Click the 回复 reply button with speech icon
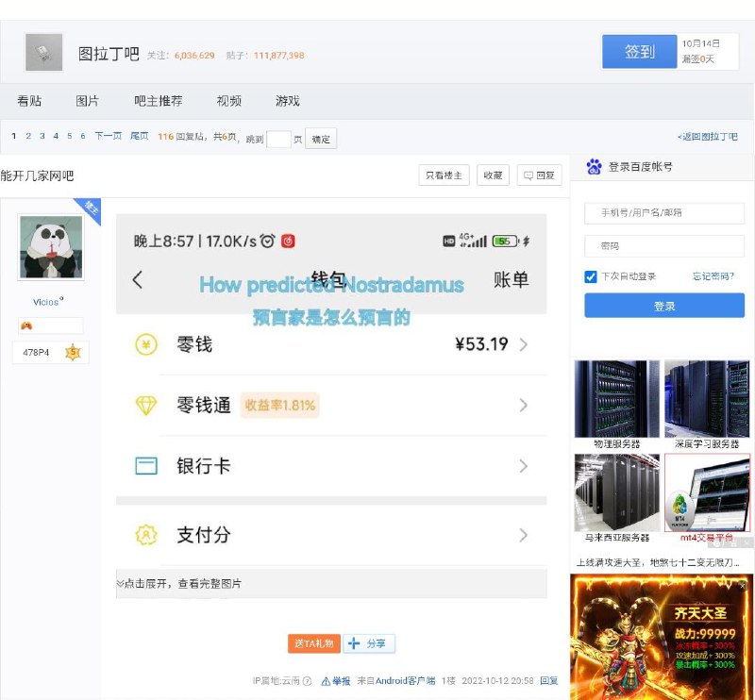The height and width of the screenshot is (700, 755). pyautogui.click(x=539, y=175)
